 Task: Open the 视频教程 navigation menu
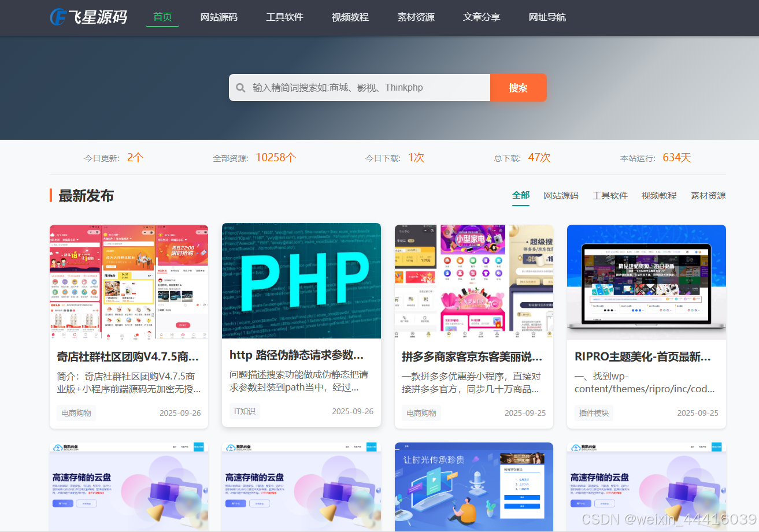[350, 17]
